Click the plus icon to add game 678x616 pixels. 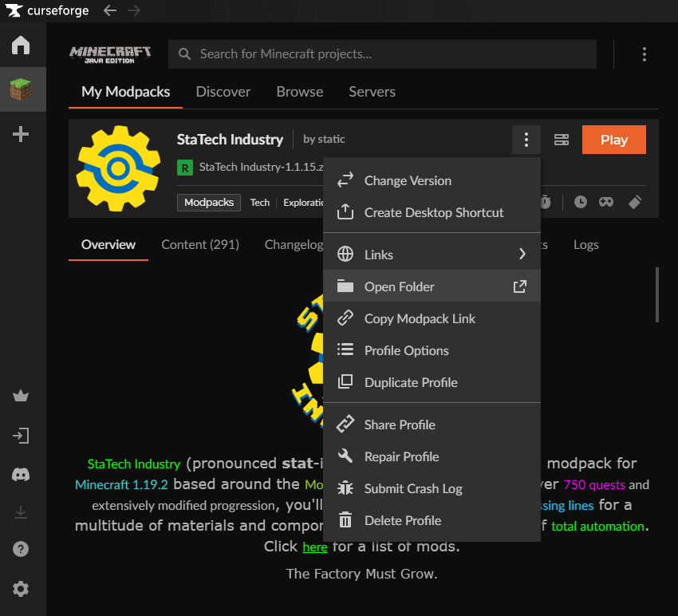point(22,134)
